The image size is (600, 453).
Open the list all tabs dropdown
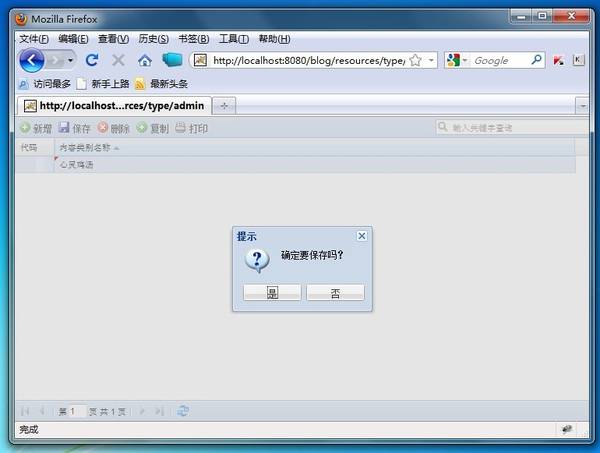581,105
